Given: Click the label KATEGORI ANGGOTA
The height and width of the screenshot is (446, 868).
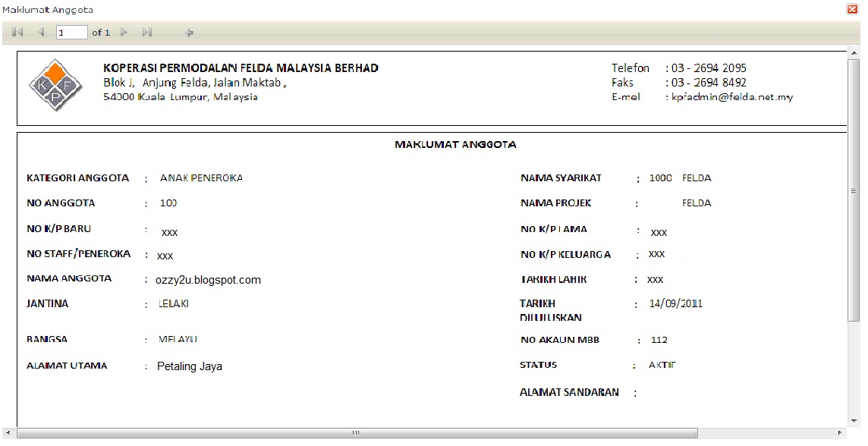Looking at the screenshot, I should (77, 178).
